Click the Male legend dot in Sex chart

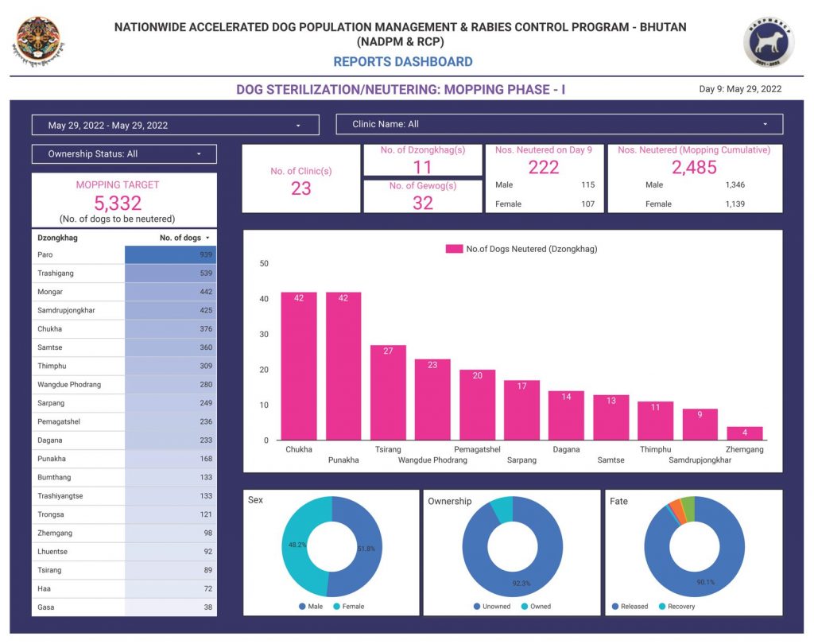pos(302,606)
